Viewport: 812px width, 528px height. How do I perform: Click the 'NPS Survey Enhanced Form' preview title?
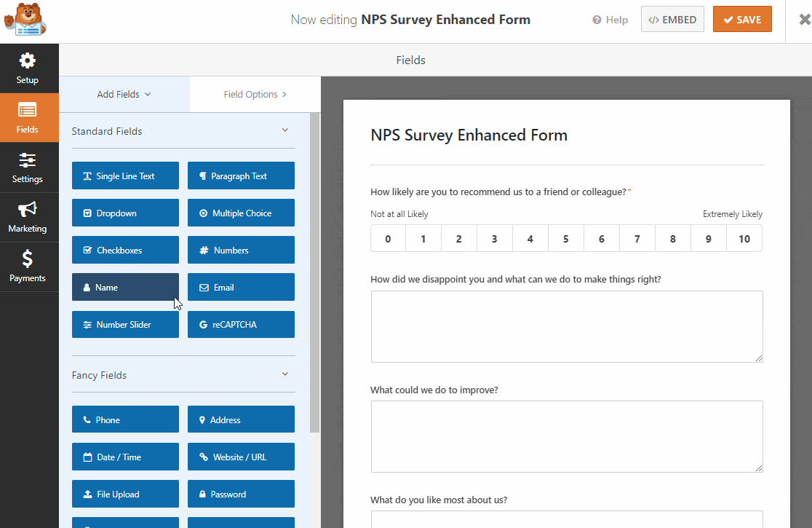coord(469,135)
